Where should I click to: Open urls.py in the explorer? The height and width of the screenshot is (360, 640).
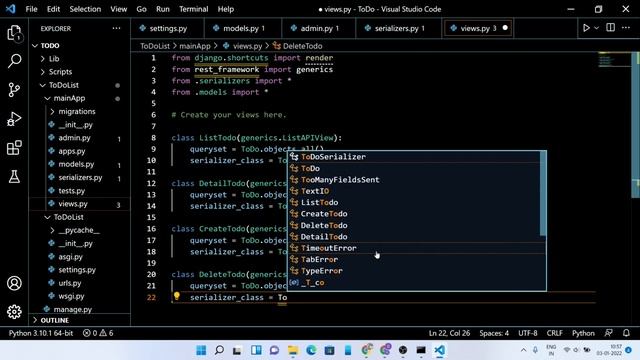(x=69, y=283)
